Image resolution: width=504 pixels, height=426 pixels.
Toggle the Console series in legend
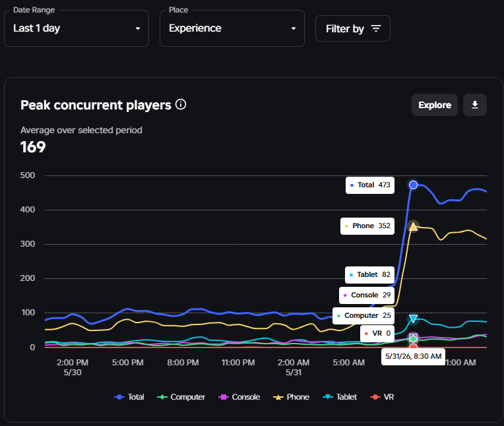[239, 397]
